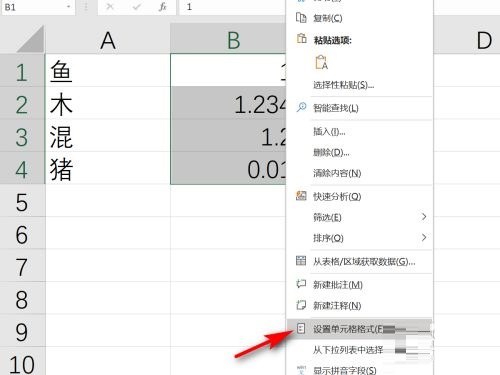Click the copy icon in context menu
This screenshot has height=375, width=500.
(x=301, y=17)
